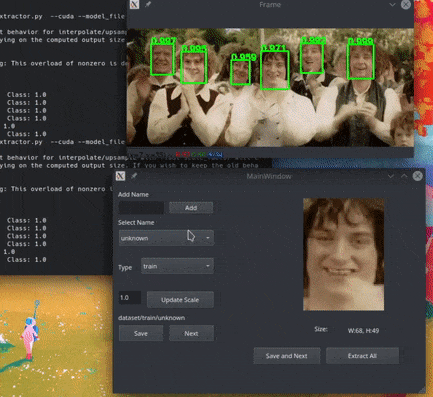Click the face box labeled 0.971 in Frame
The width and height of the screenshot is (433, 397).
274,70
